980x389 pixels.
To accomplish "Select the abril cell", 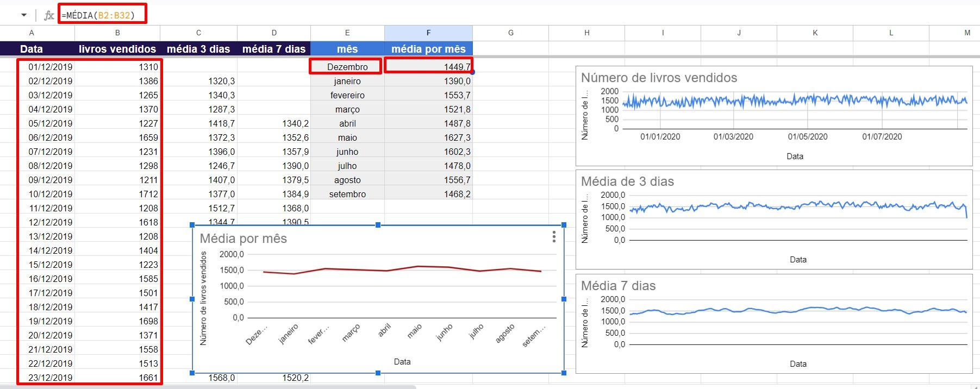I will click(347, 123).
